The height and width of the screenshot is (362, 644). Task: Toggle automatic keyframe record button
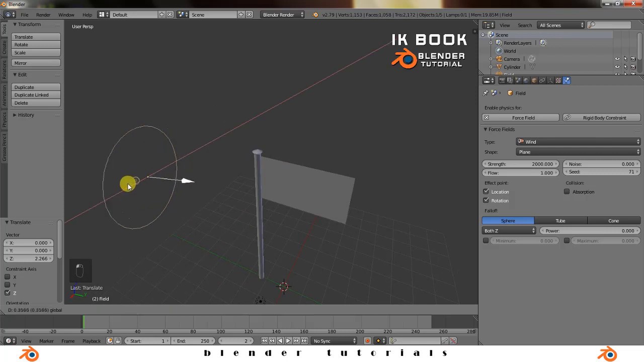tap(367, 341)
